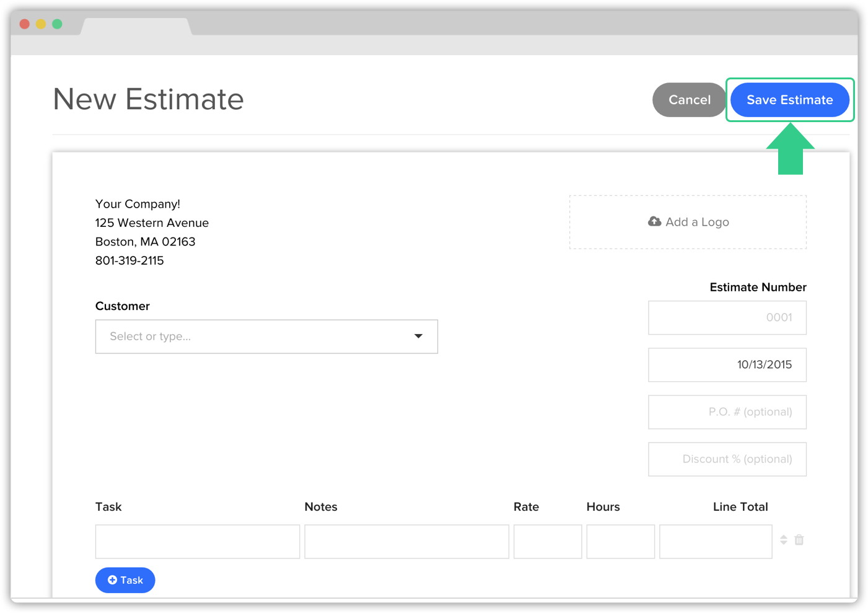Click the 'Estimate Number' label

(x=758, y=287)
